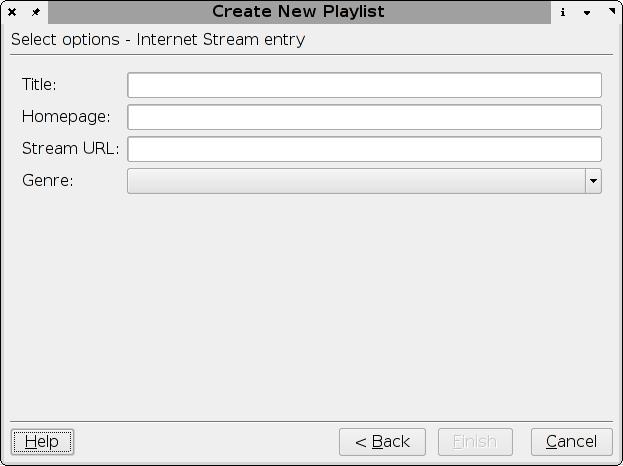
Task: Click the "Select options - Internet Stream entry" heading
Action: (x=158, y=40)
